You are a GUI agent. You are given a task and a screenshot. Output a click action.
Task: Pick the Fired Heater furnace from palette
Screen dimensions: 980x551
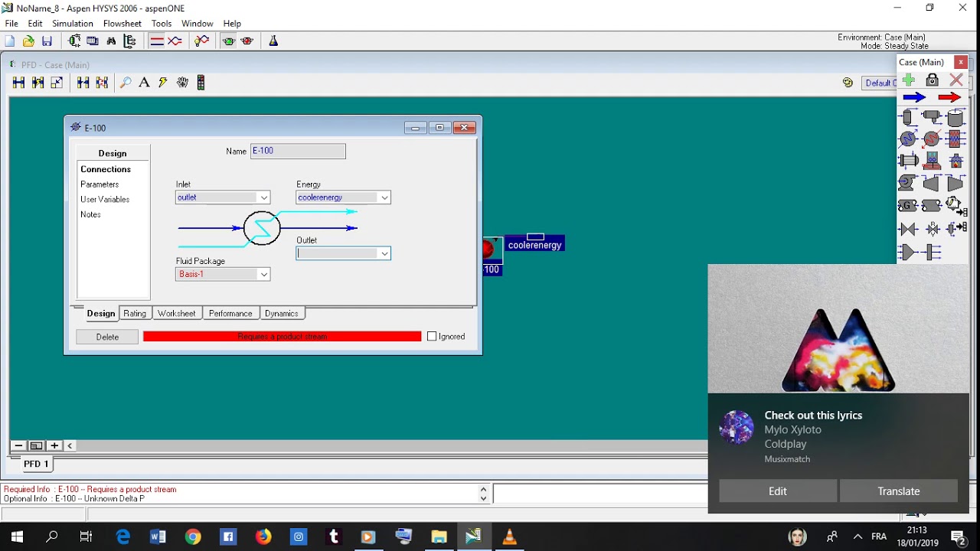click(x=955, y=161)
